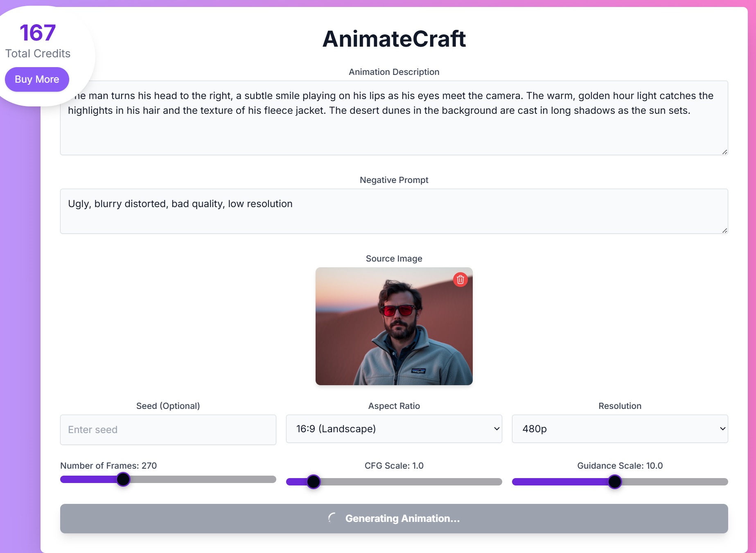Screen dimensions: 756x553
Task: Adjust the Guidance Scale slider handle
Action: (615, 482)
